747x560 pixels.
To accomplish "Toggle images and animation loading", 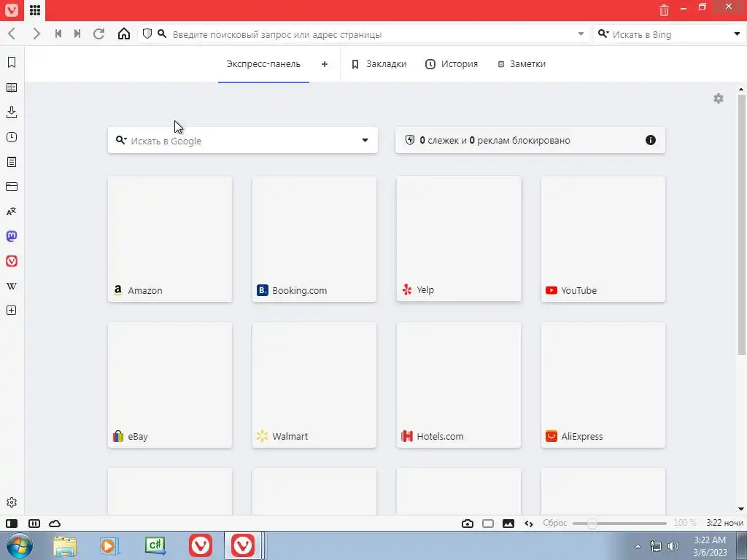I will click(x=508, y=524).
